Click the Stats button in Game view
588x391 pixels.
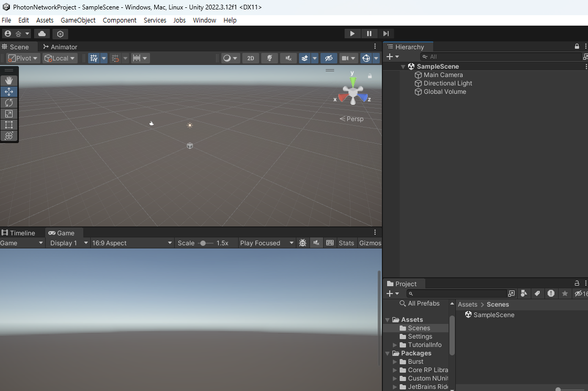(346, 243)
